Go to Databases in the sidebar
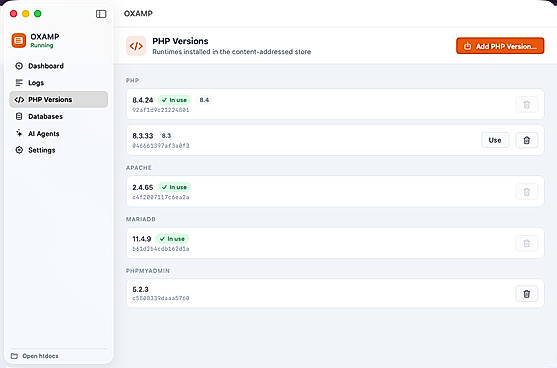557x368 pixels. click(x=59, y=117)
